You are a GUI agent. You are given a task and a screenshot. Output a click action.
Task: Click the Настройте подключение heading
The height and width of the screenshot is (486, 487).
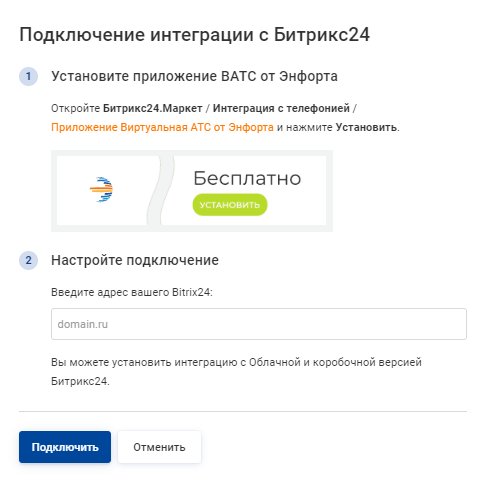click(135, 260)
